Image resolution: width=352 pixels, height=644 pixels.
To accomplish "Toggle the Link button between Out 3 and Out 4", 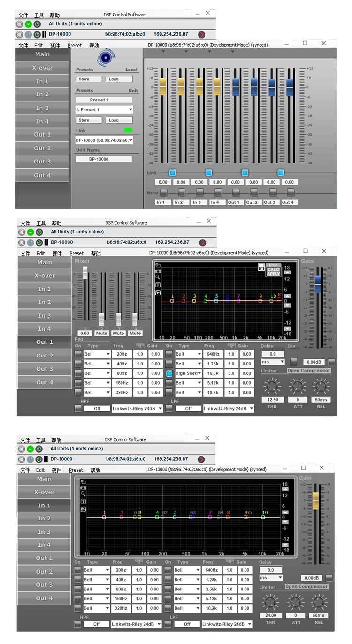I will (281, 172).
